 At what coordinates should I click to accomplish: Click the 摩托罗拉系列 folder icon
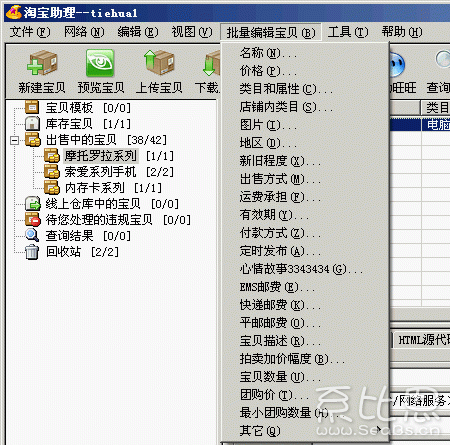52,156
